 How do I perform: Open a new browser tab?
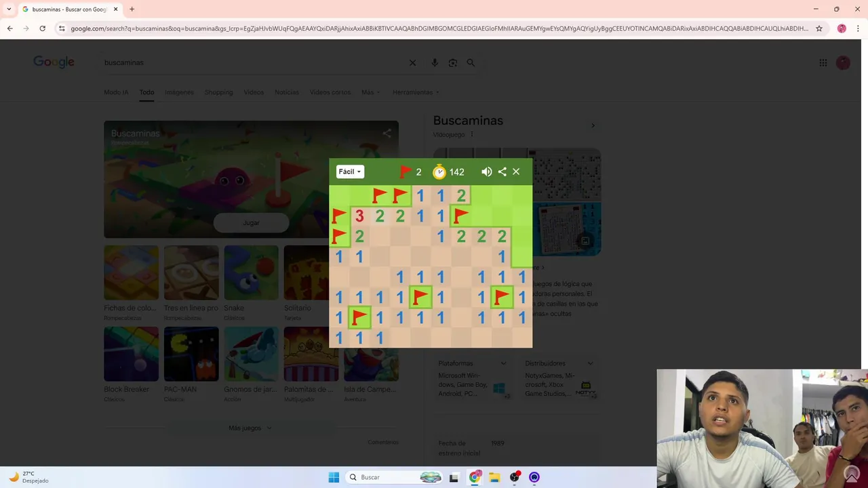click(132, 9)
